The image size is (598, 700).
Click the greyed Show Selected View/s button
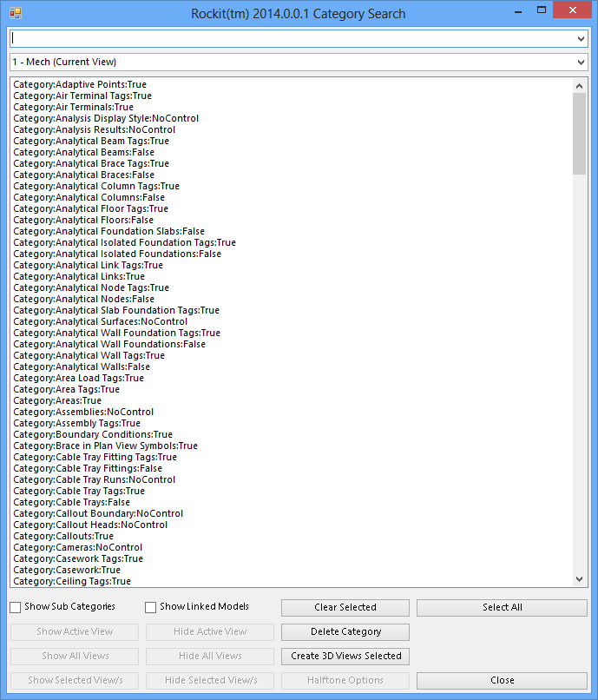click(75, 680)
